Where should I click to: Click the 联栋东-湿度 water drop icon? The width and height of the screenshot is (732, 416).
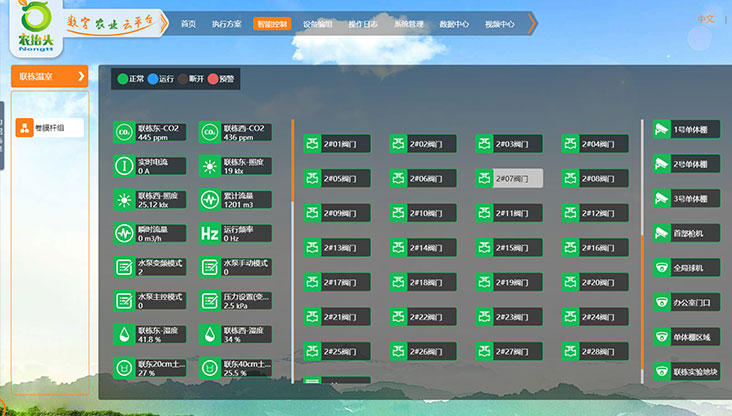coord(123,335)
